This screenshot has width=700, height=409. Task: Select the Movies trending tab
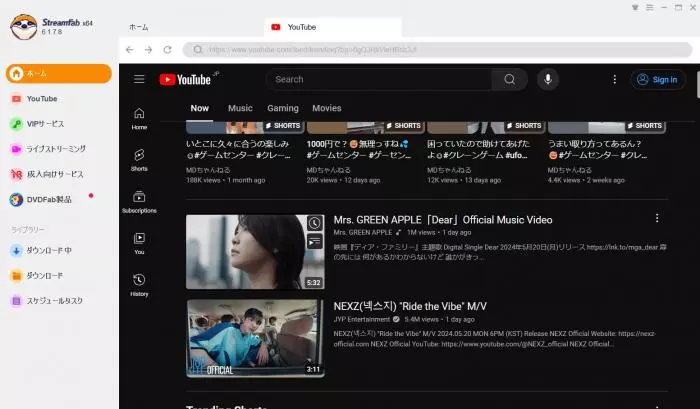(x=327, y=108)
